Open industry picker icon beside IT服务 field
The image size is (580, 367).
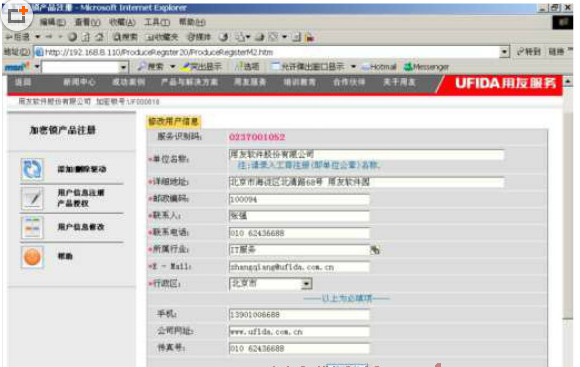pos(375,250)
